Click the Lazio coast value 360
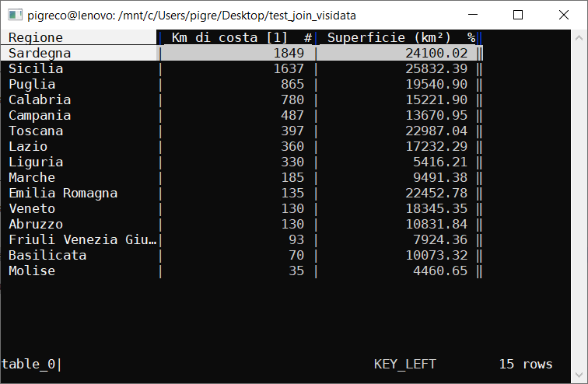The width and height of the screenshot is (588, 384). click(x=292, y=147)
